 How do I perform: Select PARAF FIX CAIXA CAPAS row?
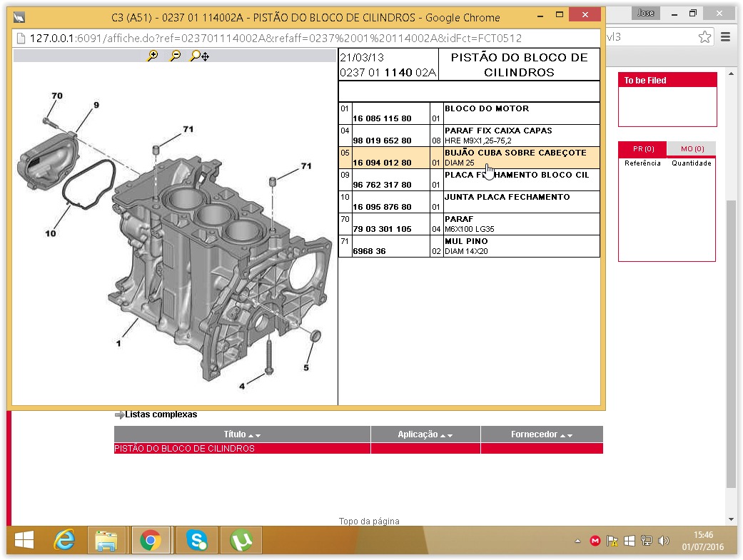pyautogui.click(x=469, y=136)
